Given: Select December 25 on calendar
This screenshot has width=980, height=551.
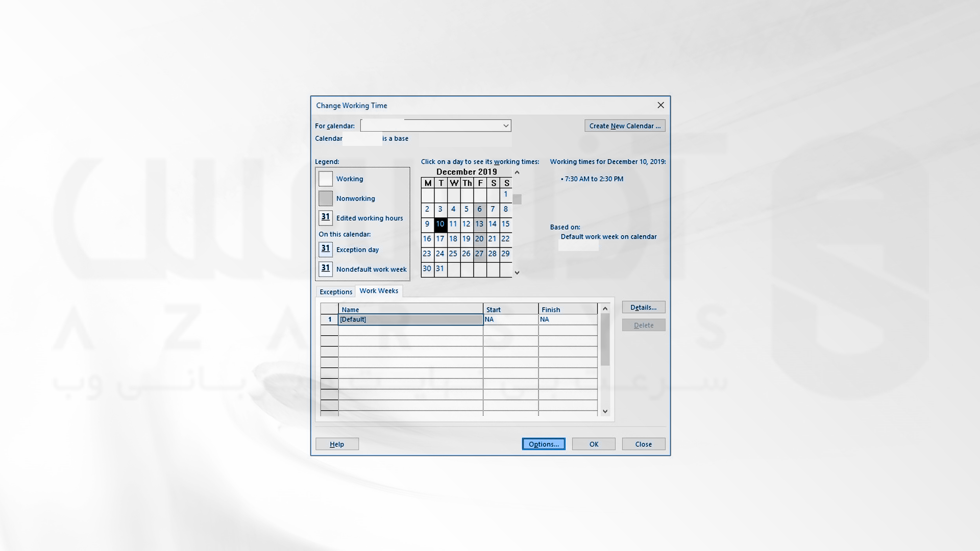Looking at the screenshot, I should pyautogui.click(x=453, y=254).
